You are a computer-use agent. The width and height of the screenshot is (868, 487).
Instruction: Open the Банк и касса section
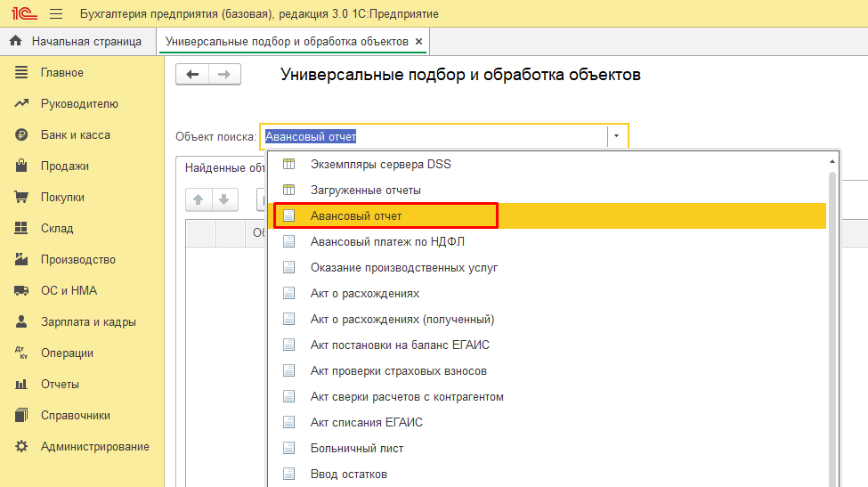click(x=75, y=135)
